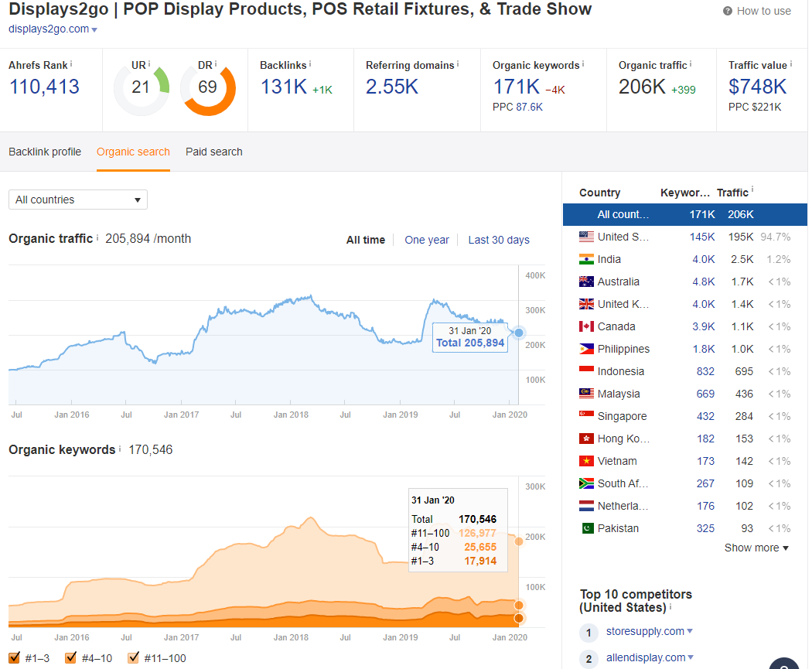The image size is (812, 669).
Task: Click info icon beside UR label
Action: tap(149, 63)
